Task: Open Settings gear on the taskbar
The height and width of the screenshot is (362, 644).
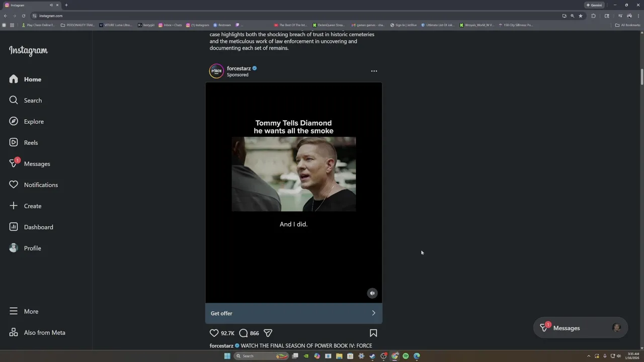Action: click(361, 356)
